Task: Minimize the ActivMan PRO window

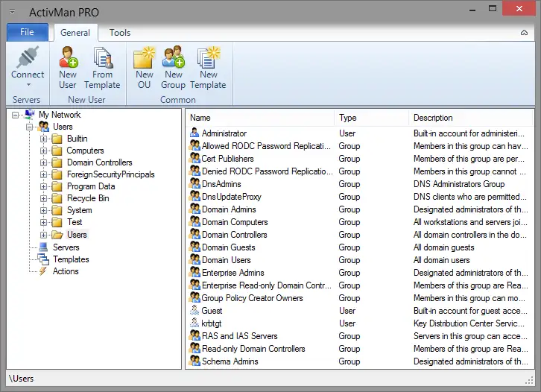Action: click(472, 10)
